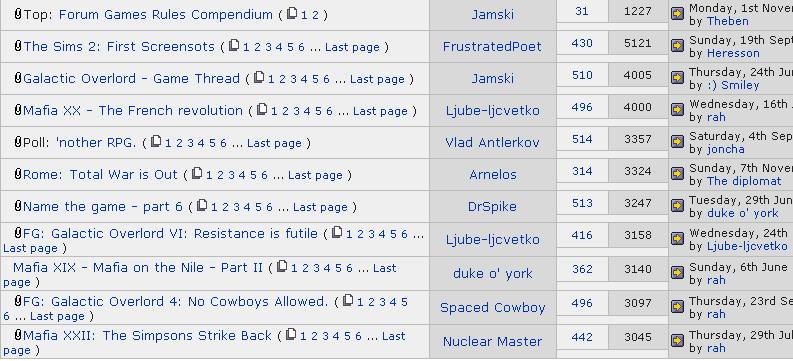Screen dimensions: 793x361
Task: Open the Mafia XX - The French revolution thread
Action: (x=133, y=111)
